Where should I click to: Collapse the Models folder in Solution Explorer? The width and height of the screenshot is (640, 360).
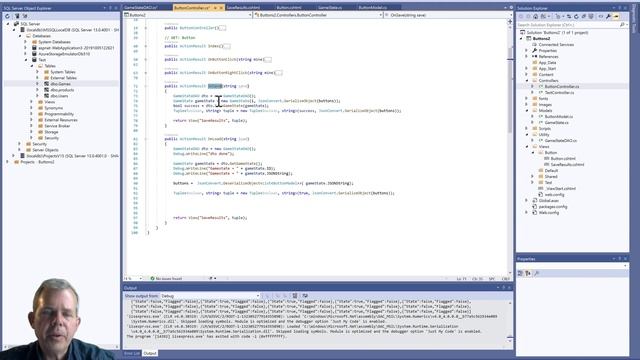pyautogui.click(x=527, y=110)
